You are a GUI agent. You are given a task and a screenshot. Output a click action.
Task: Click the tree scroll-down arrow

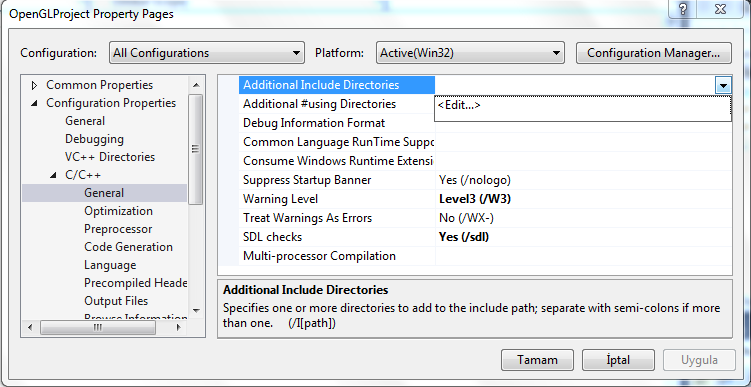click(x=195, y=310)
